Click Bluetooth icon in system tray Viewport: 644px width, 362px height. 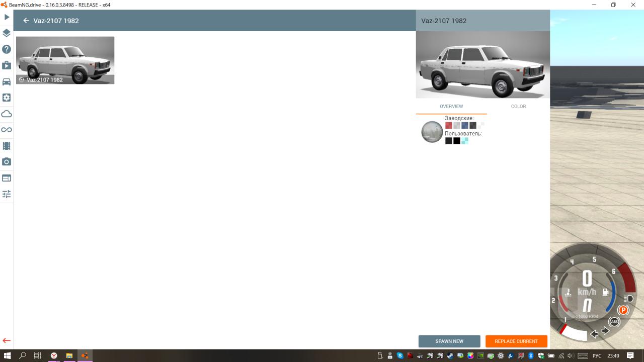click(x=531, y=355)
